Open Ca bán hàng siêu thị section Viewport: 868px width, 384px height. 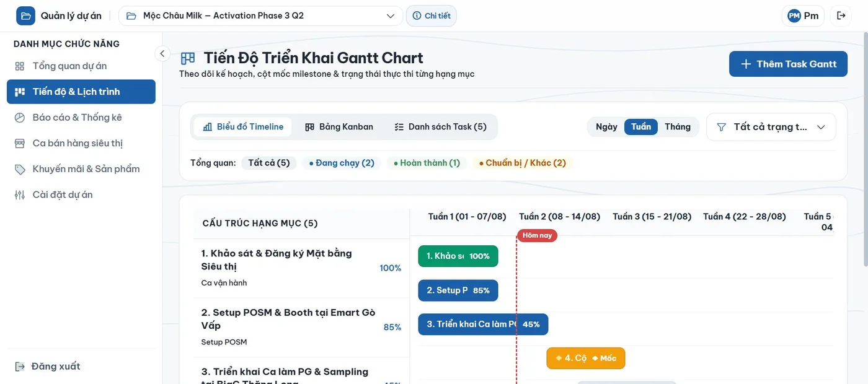click(x=81, y=143)
